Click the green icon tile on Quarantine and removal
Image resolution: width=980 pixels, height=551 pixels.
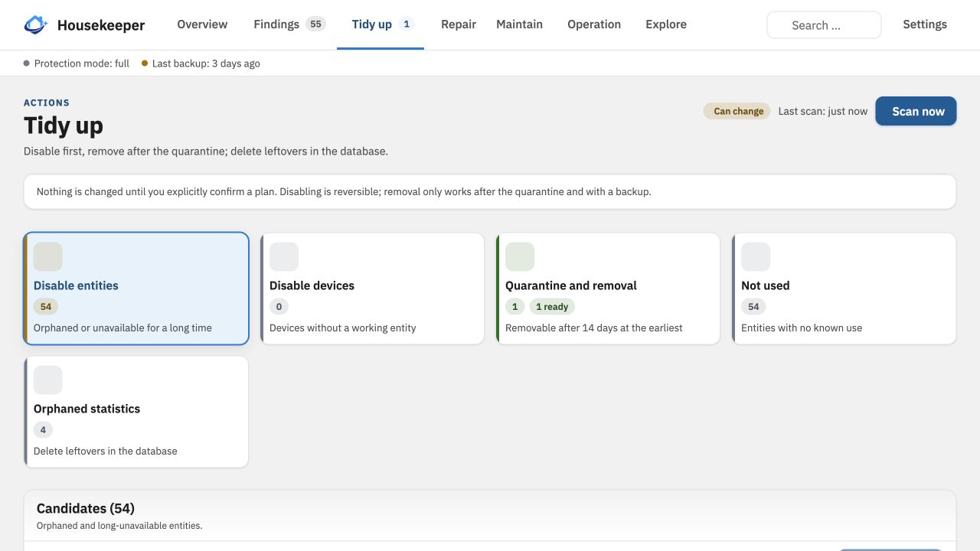pyautogui.click(x=520, y=257)
